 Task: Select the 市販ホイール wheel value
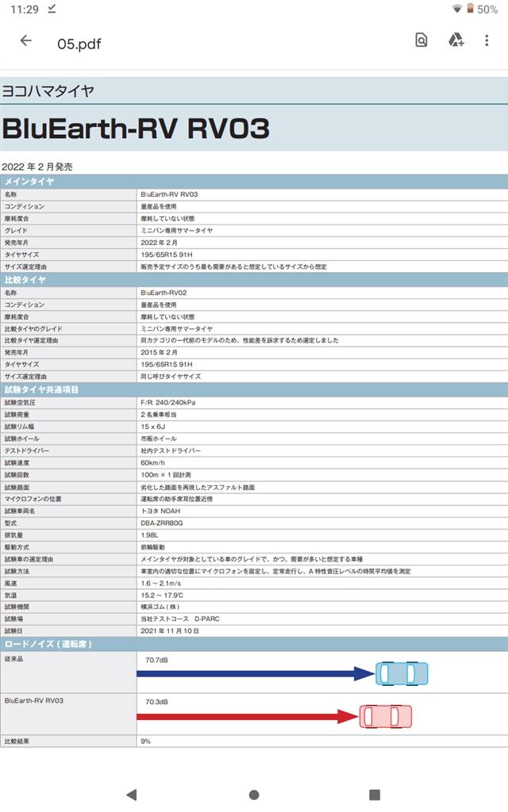point(159,439)
